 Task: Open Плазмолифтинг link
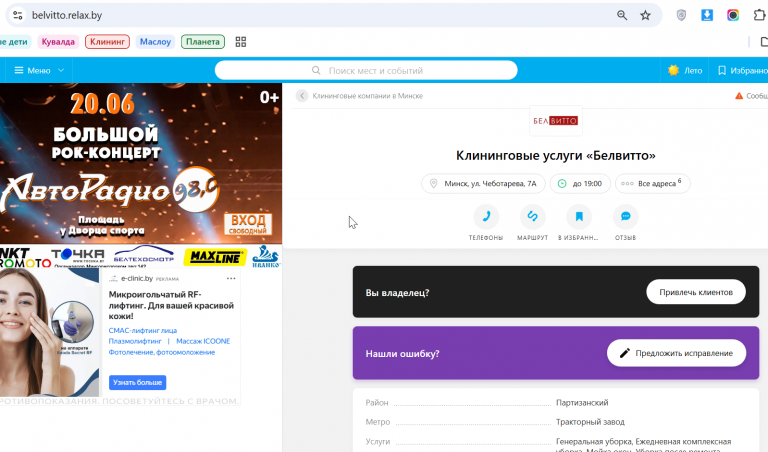click(135, 341)
